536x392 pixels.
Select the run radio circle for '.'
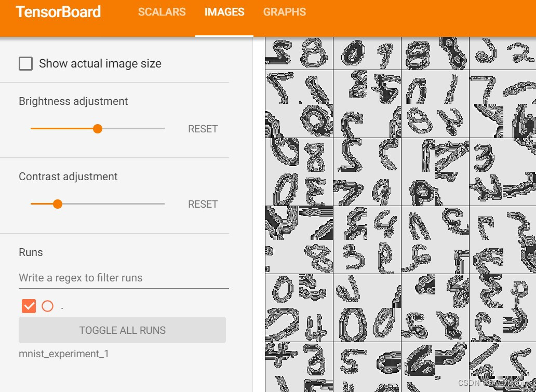pyautogui.click(x=47, y=306)
